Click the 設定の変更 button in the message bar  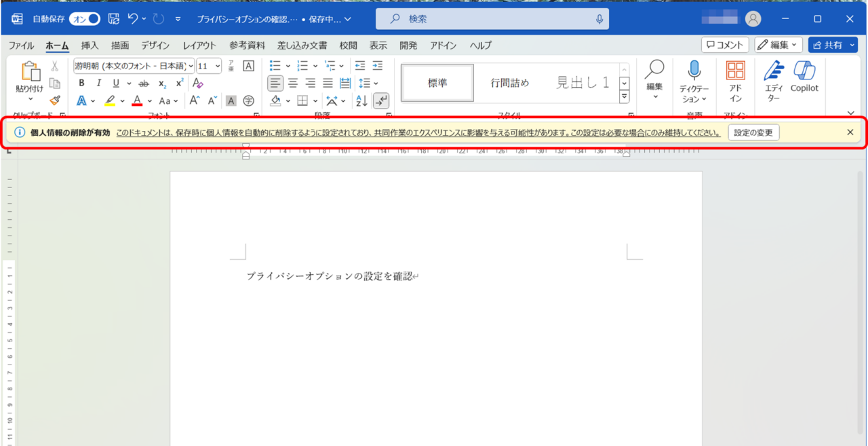point(753,132)
